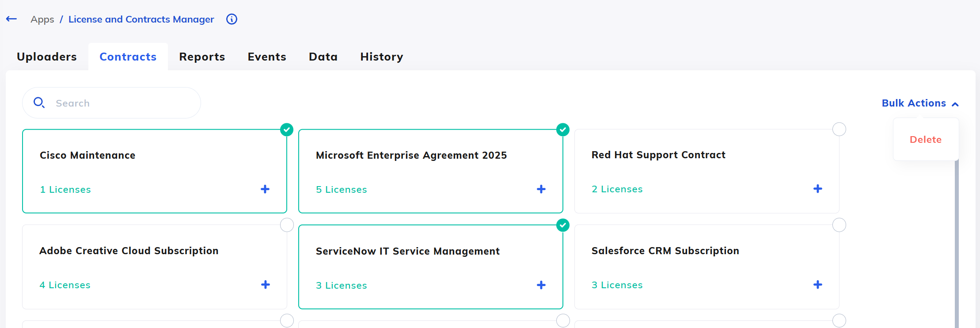Collapse the Bulk Actions dropdown
The image size is (980, 328).
920,103
